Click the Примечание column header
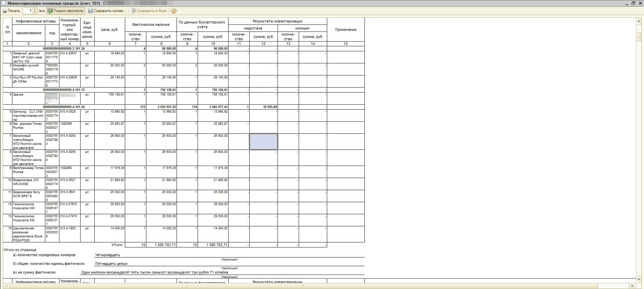Viewport: 644px width, 289px height. point(346,30)
